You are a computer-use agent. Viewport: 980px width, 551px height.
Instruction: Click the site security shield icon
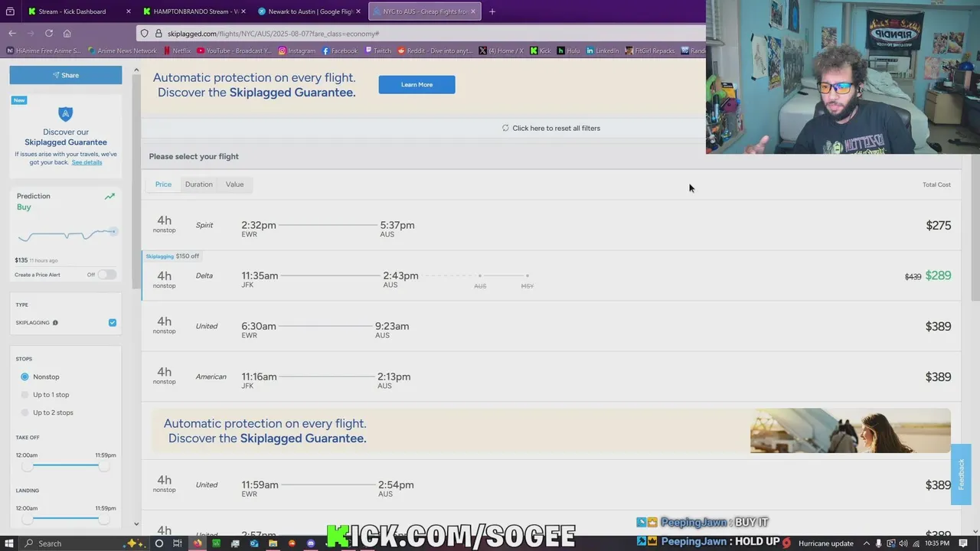click(145, 34)
